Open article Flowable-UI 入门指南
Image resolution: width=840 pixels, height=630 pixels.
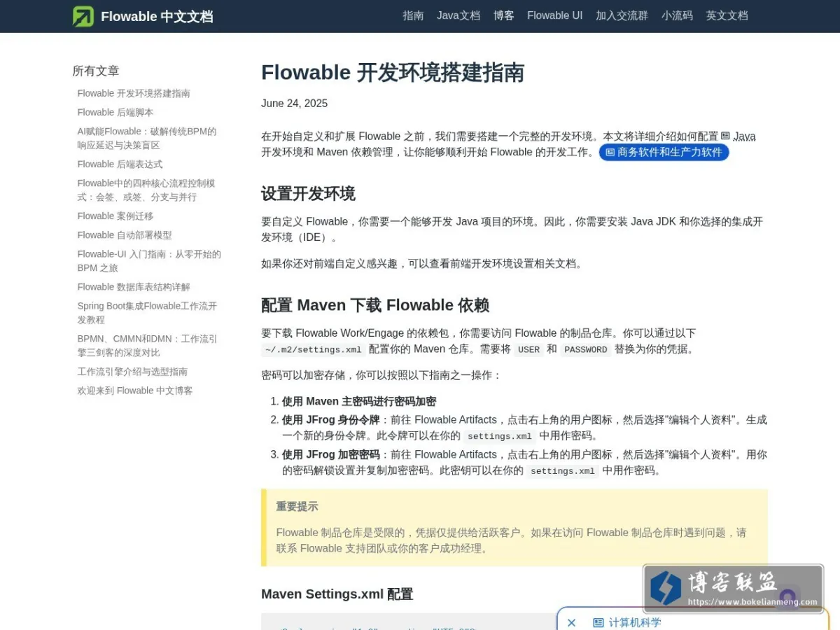pyautogui.click(x=149, y=260)
